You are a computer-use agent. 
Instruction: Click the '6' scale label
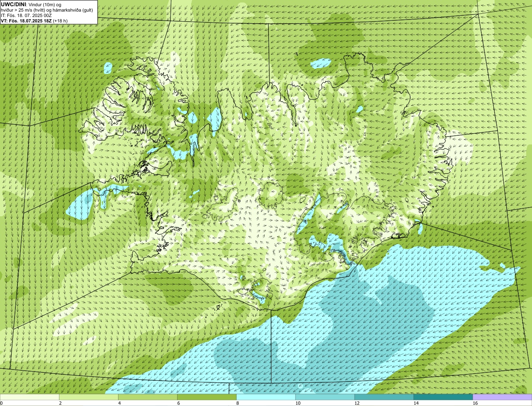(x=179, y=403)
